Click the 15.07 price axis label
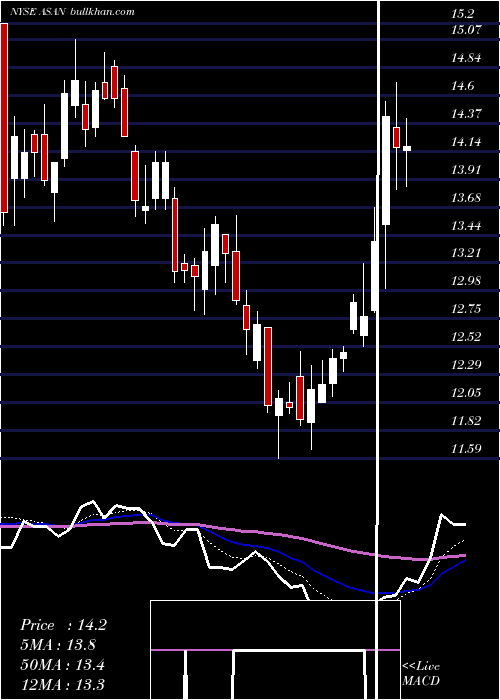 [467, 30]
